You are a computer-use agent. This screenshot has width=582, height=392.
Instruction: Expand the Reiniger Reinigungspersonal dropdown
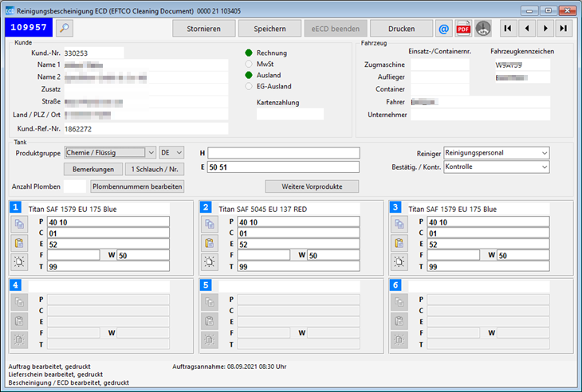pyautogui.click(x=544, y=152)
